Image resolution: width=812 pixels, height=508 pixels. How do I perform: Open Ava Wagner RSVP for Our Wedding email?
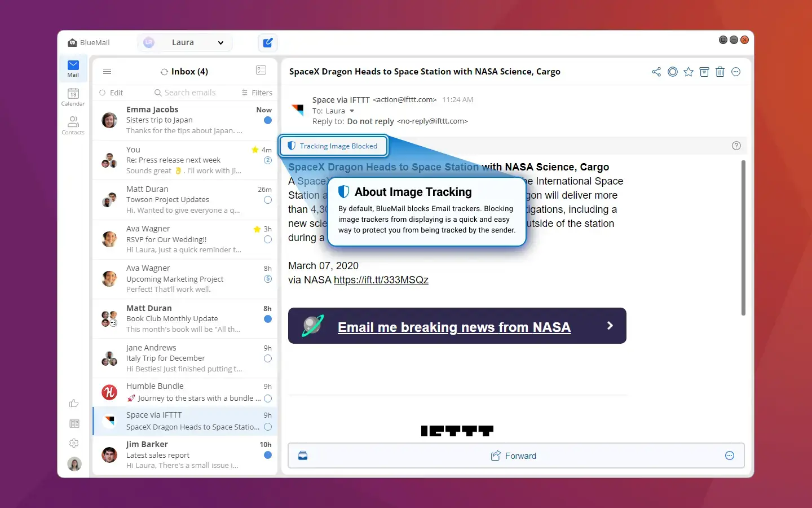pos(185,239)
